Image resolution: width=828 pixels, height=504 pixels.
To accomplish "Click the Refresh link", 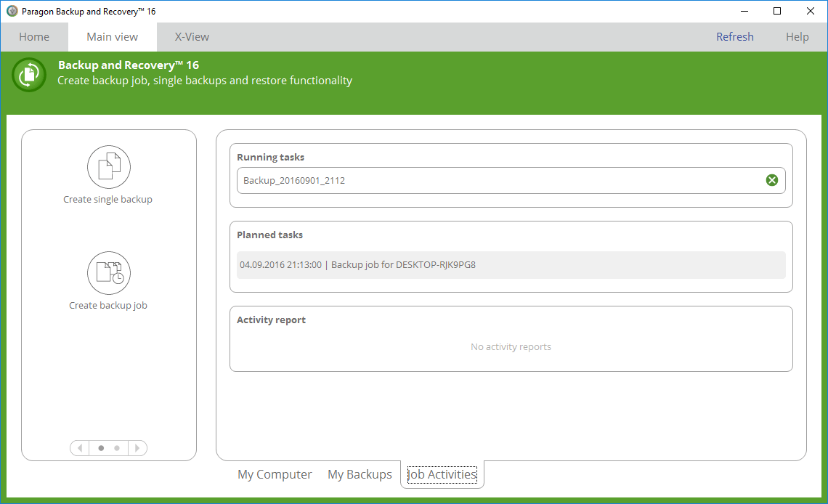I will pyautogui.click(x=734, y=37).
